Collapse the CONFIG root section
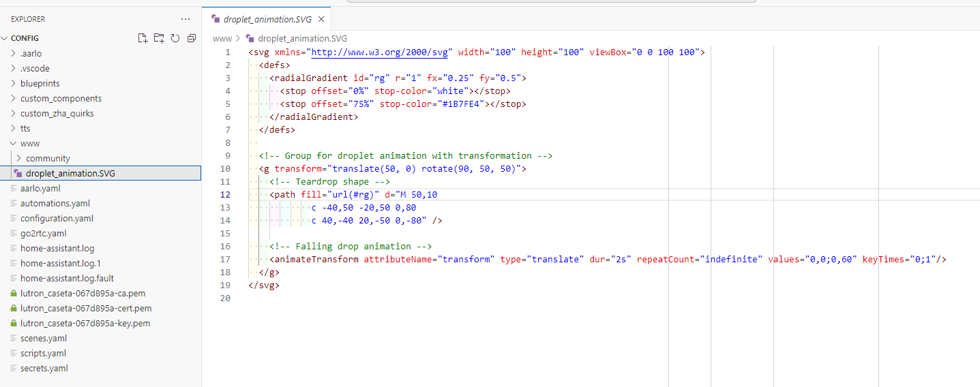 tap(5, 38)
